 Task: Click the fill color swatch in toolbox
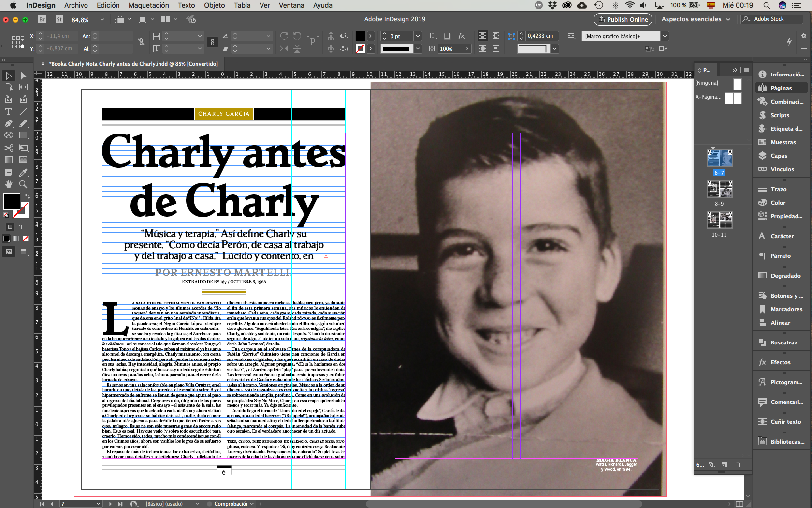tap(12, 201)
